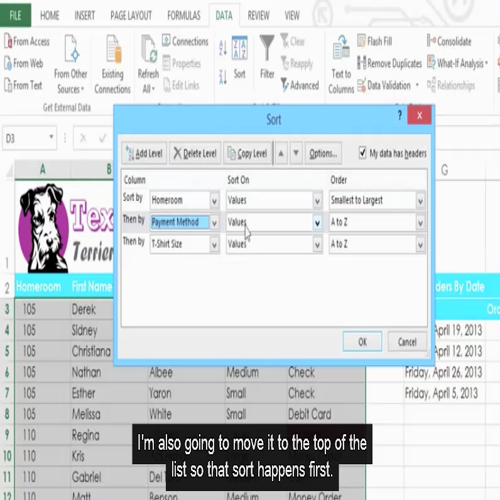500x500 pixels.
Task: Open Refresh All dropdown
Action: click(148, 81)
